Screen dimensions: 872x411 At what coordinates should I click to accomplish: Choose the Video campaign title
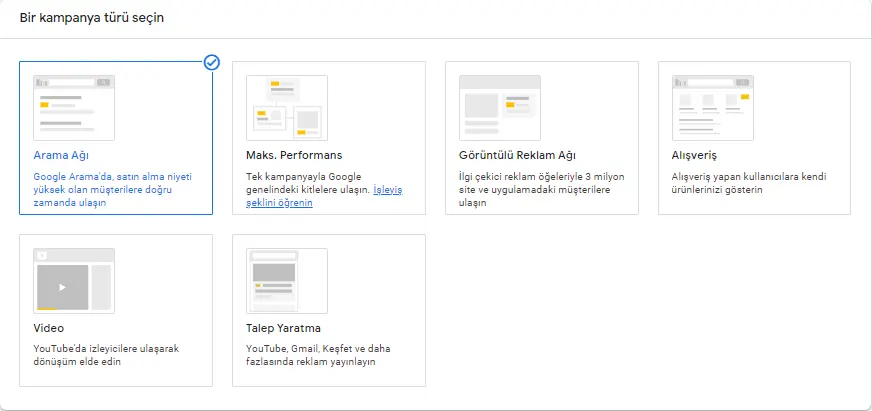click(x=48, y=328)
